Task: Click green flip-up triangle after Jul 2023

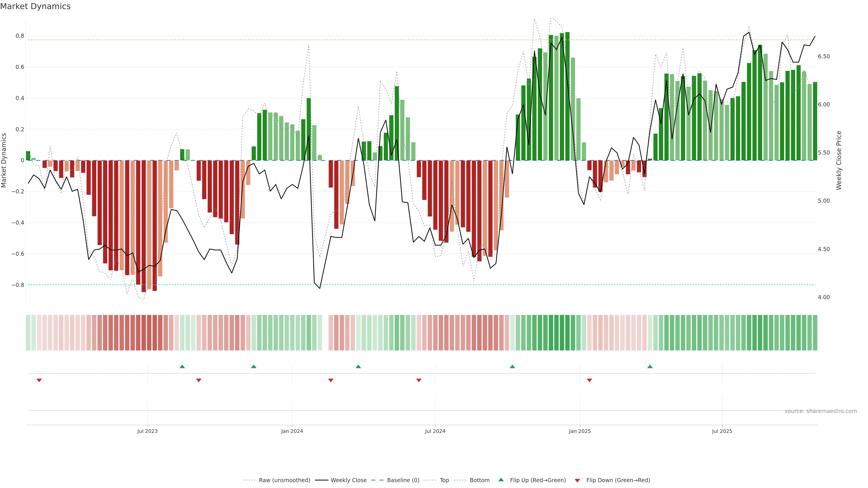Action: pyautogui.click(x=182, y=366)
